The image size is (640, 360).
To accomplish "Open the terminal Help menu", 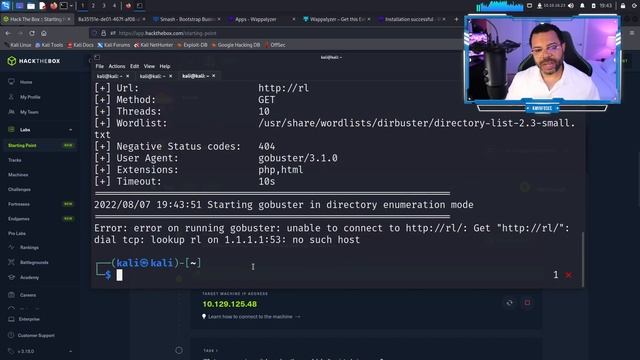I will tap(164, 66).
